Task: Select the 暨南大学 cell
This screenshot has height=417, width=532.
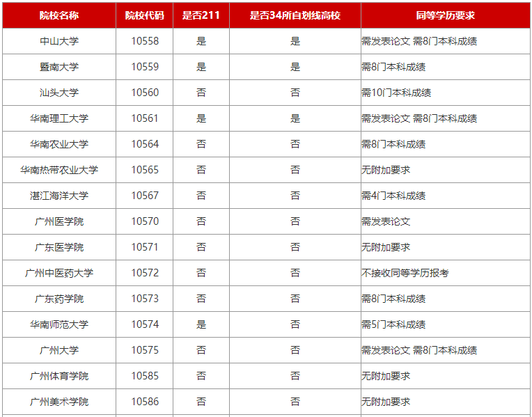Action: click(59, 67)
